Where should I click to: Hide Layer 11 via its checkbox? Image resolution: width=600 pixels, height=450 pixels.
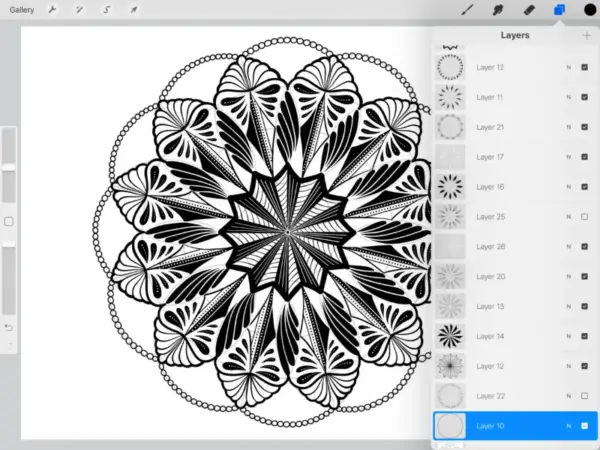pos(584,97)
